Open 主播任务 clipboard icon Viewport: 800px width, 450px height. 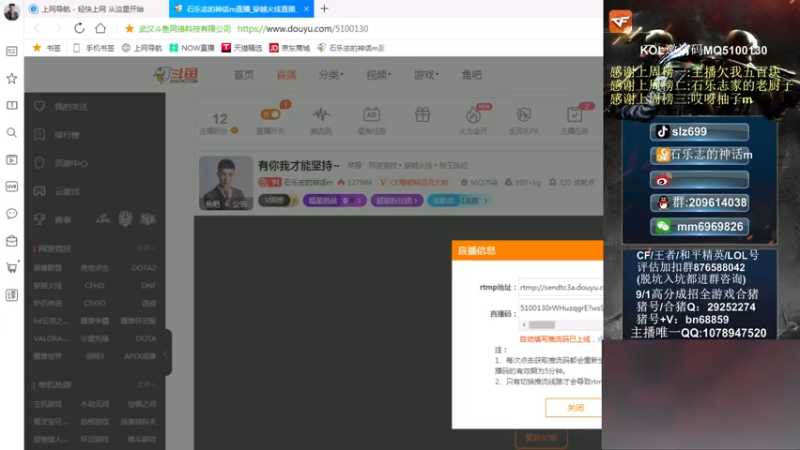click(x=574, y=114)
